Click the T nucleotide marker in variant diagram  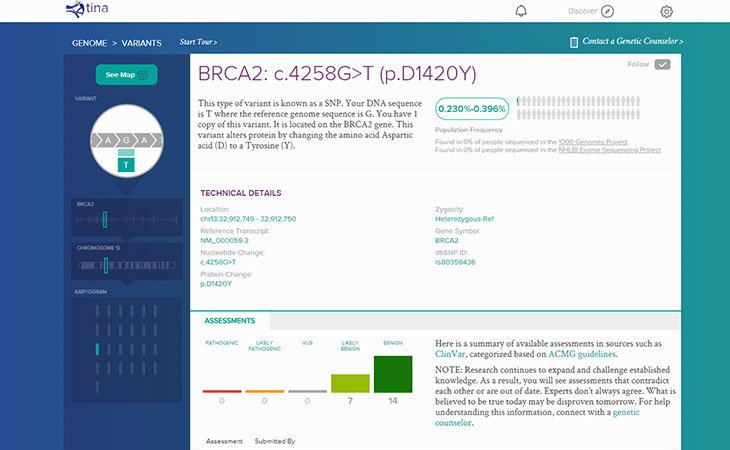point(126,162)
